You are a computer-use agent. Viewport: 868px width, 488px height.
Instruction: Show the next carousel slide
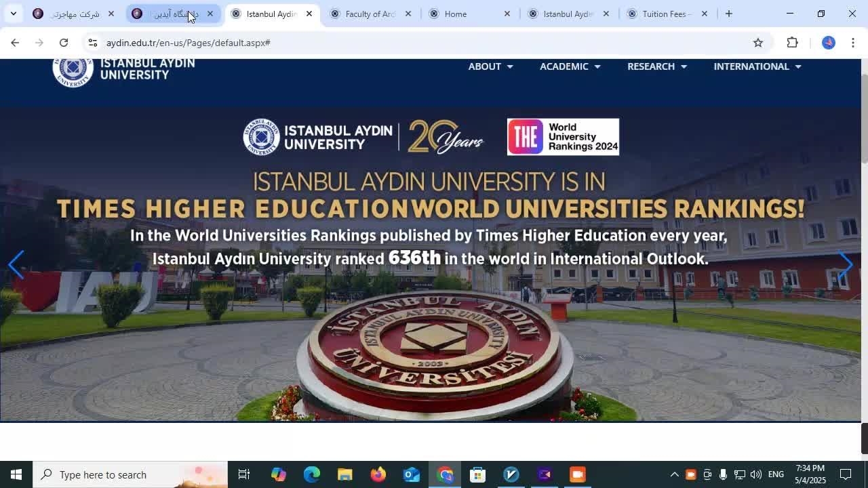[x=844, y=264]
